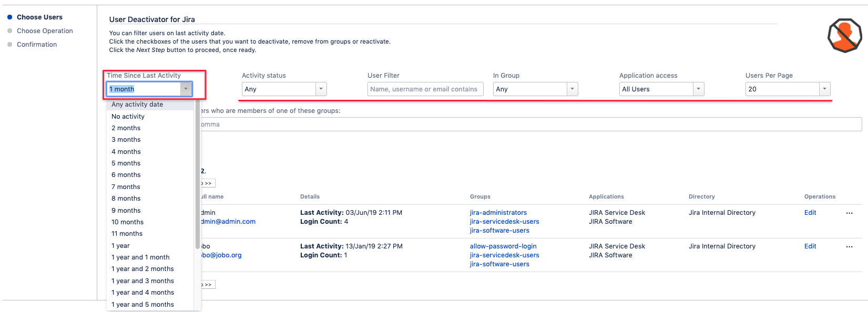Open jira-administrators group link

coord(498,213)
